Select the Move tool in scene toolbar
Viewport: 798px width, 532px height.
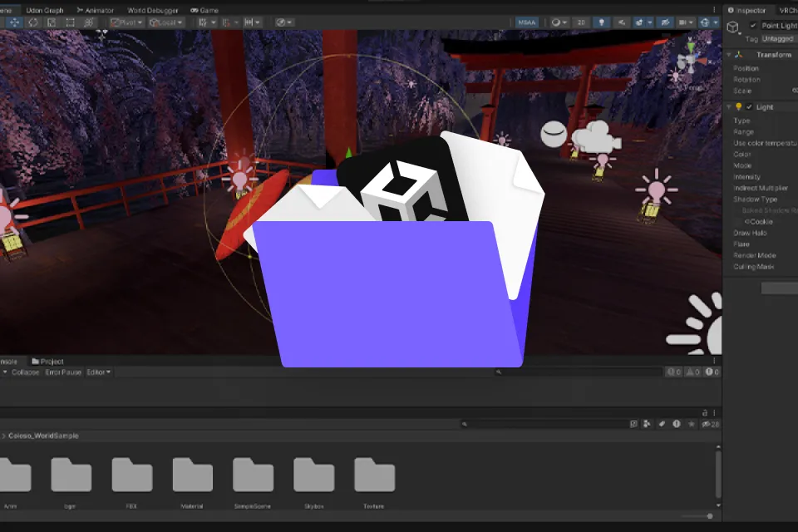coord(14,22)
